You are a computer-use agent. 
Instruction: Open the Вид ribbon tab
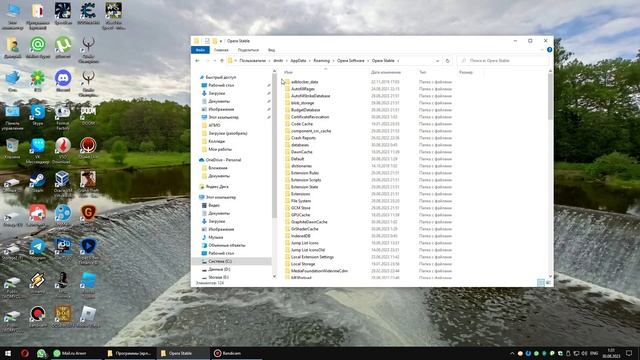(x=271, y=50)
